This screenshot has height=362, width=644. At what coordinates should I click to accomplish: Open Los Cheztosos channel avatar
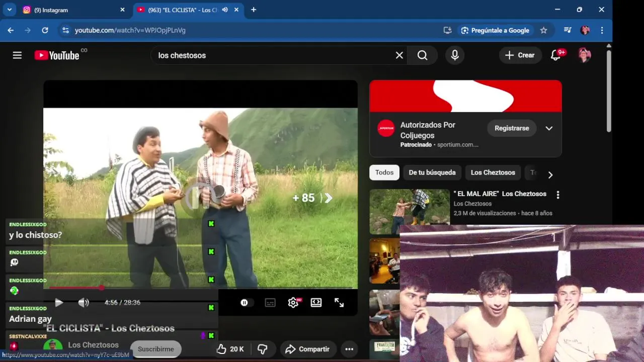[53, 347]
